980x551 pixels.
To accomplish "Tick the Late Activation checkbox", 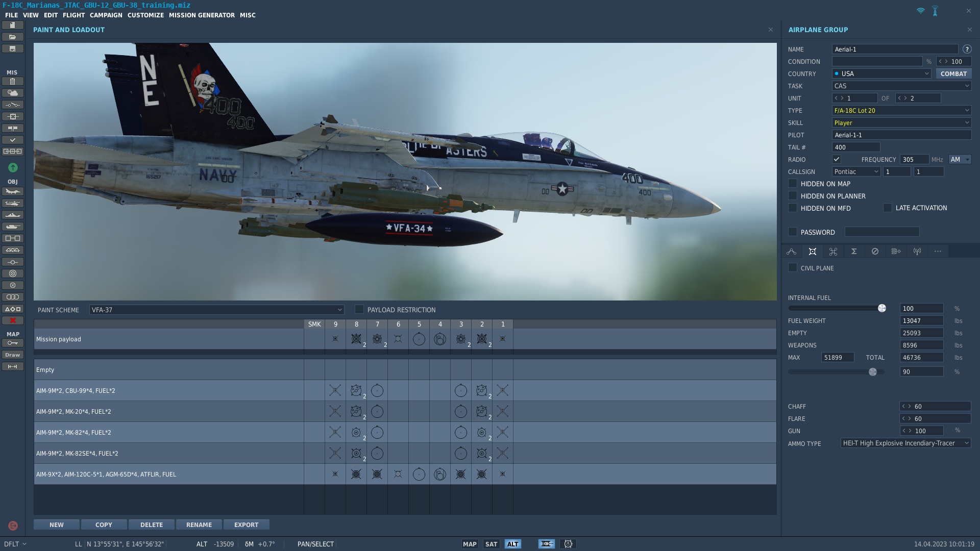I will coord(888,208).
